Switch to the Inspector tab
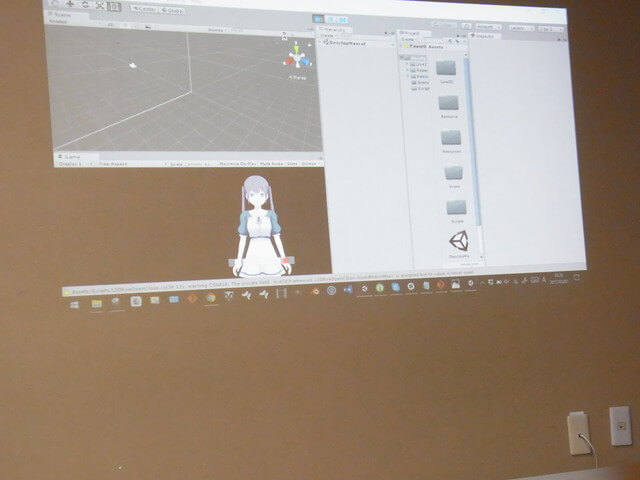This screenshot has height=480, width=640. tap(483, 36)
